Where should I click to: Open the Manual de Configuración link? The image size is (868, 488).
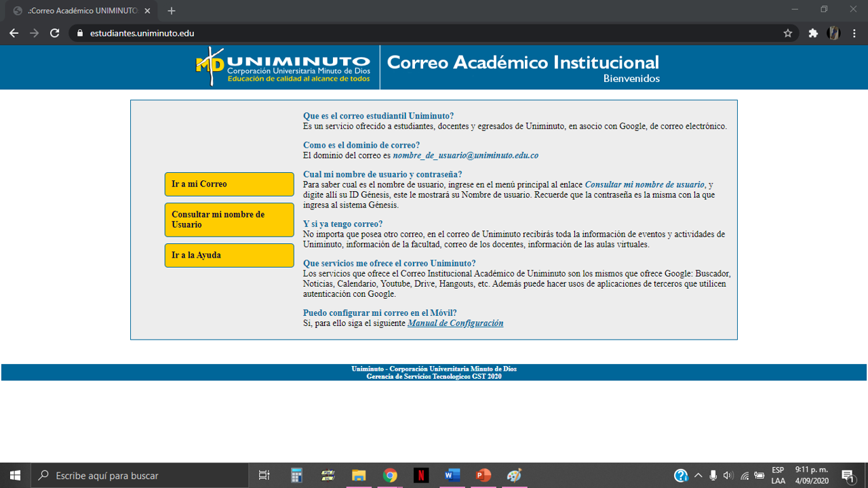(455, 323)
